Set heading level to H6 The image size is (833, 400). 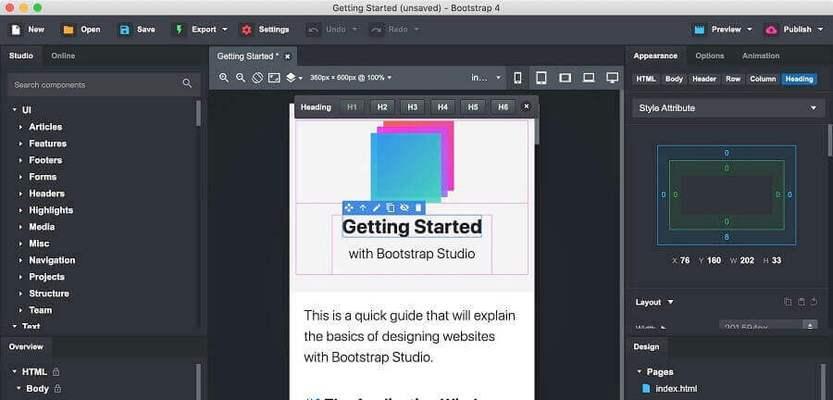click(503, 107)
